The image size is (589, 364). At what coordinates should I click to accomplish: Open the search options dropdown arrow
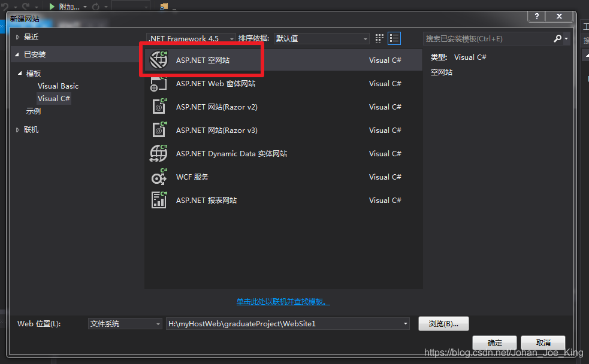pyautogui.click(x=566, y=38)
